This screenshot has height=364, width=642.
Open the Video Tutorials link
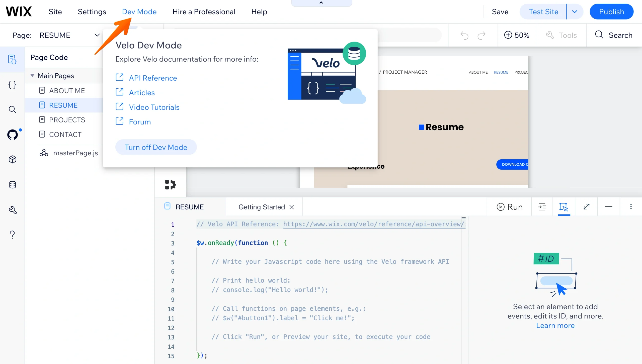(154, 107)
